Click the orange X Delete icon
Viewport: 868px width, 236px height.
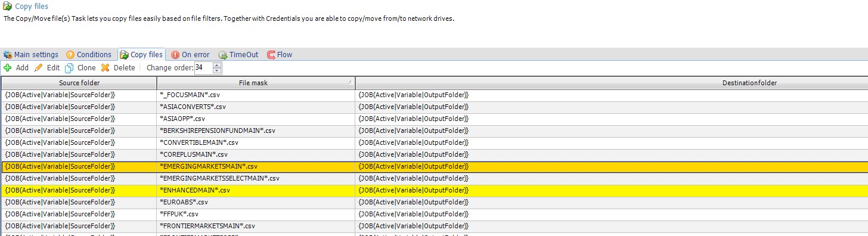[x=106, y=68]
